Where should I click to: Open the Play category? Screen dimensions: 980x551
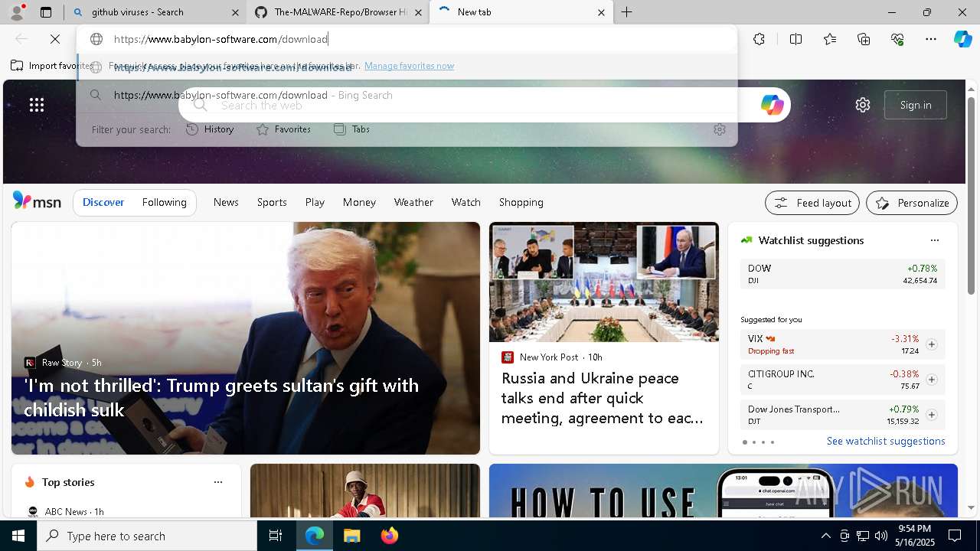(x=315, y=202)
